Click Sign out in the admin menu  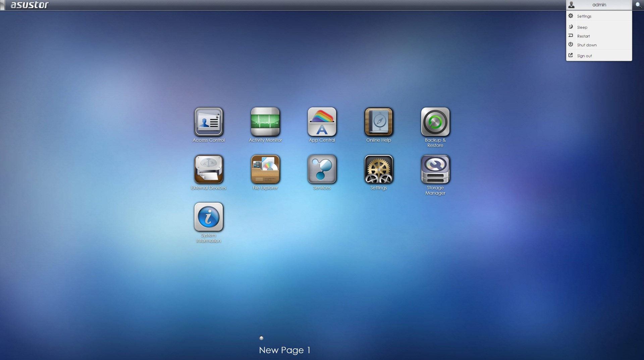point(599,56)
